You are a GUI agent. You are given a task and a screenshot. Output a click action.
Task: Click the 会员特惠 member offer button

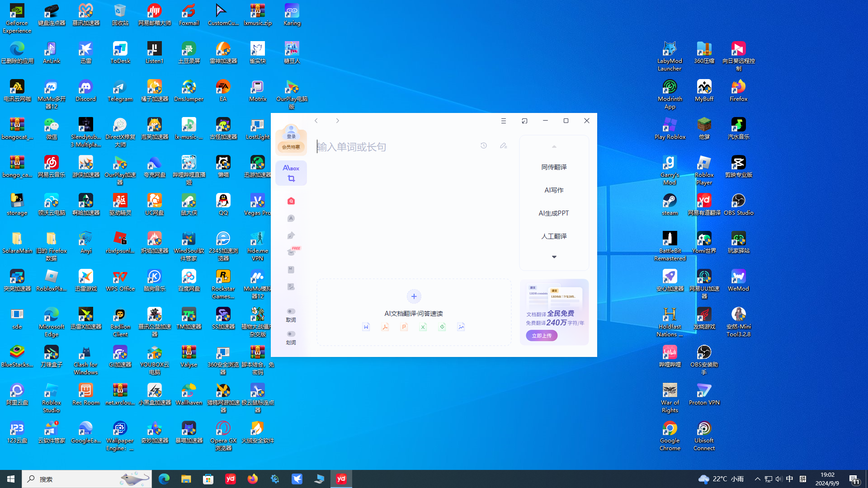(291, 147)
